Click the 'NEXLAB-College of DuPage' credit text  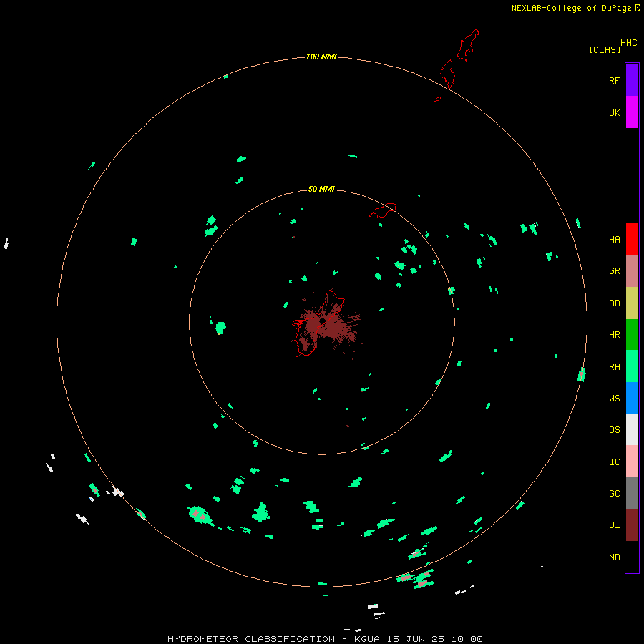pos(571,8)
